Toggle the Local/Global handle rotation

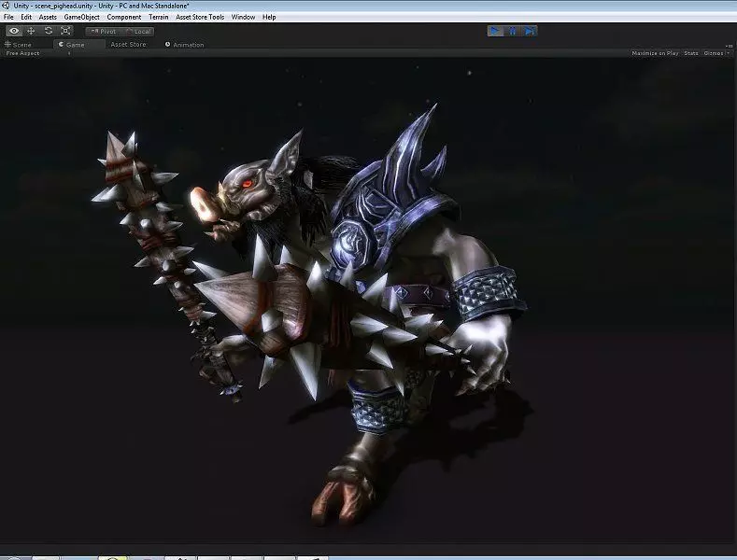click(137, 32)
